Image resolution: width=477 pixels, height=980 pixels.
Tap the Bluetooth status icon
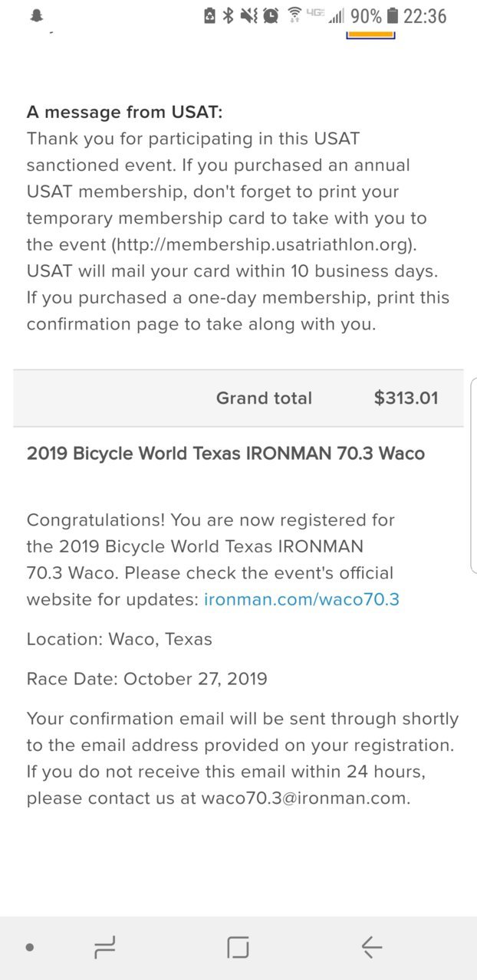(228, 15)
